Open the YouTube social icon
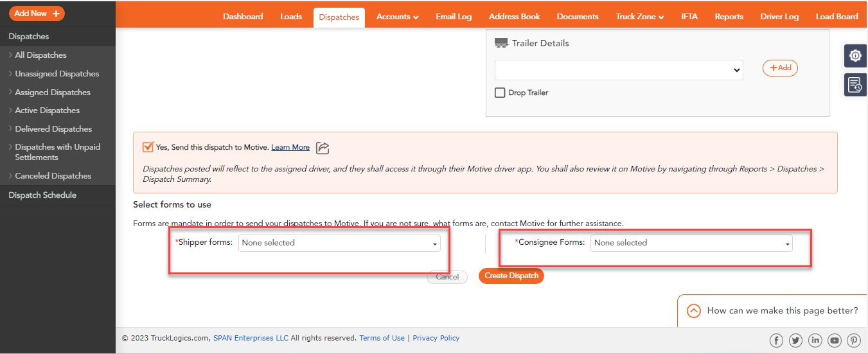 click(835, 341)
